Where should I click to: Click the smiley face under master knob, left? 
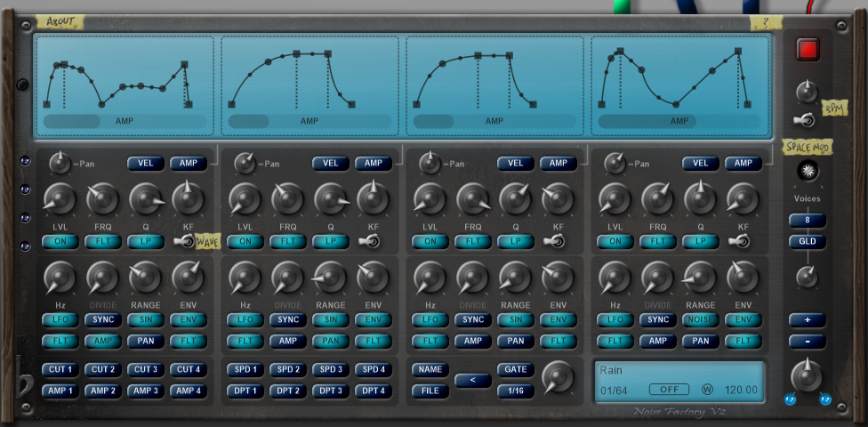(788, 399)
